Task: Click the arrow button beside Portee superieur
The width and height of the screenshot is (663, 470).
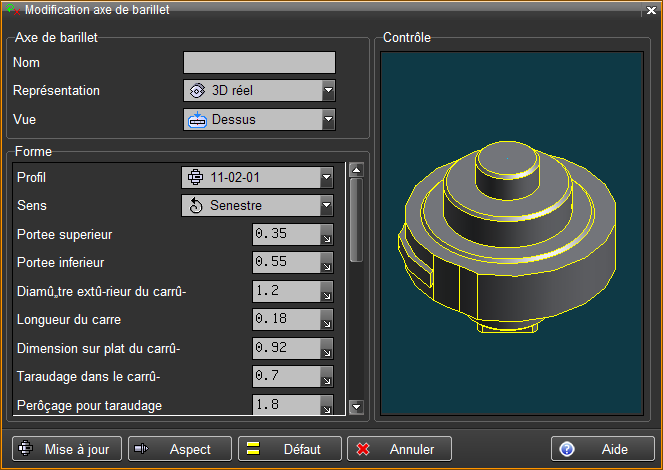Action: coord(327,235)
